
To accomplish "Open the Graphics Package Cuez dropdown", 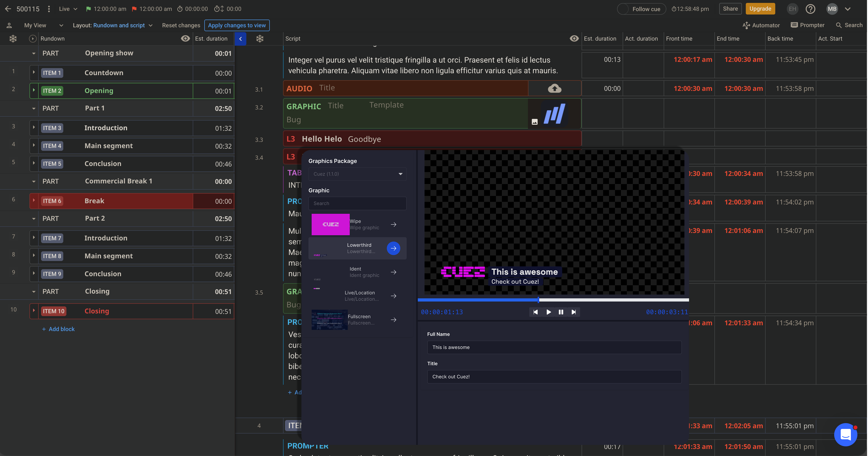I will [x=357, y=174].
